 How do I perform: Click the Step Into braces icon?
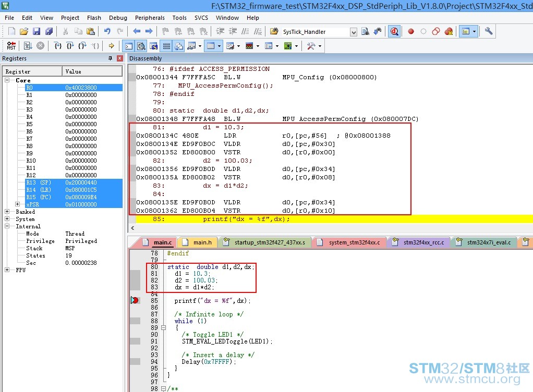tap(57, 46)
